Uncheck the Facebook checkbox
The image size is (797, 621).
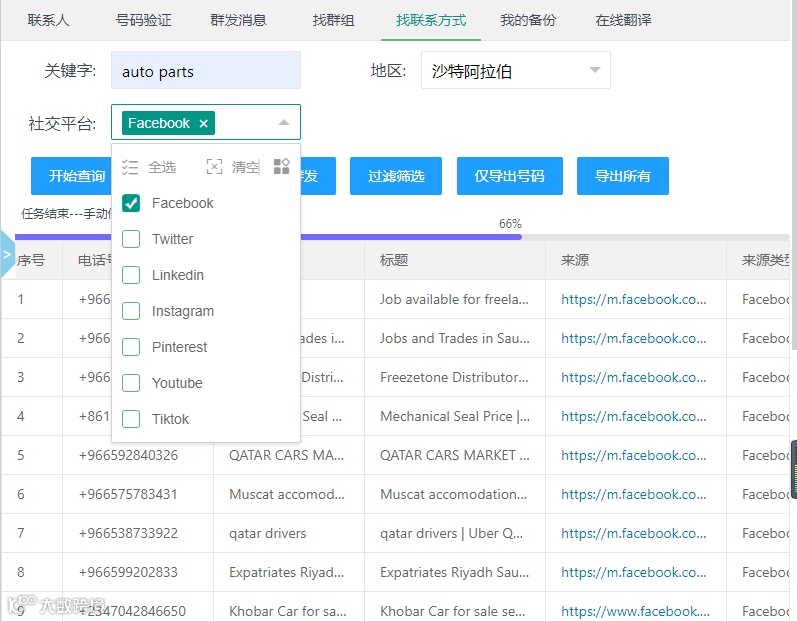[131, 203]
